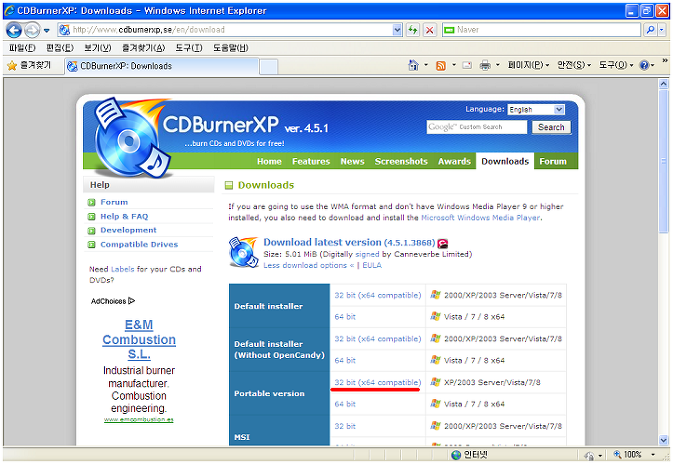
Task: Click the Naver search box
Action: click(541, 30)
